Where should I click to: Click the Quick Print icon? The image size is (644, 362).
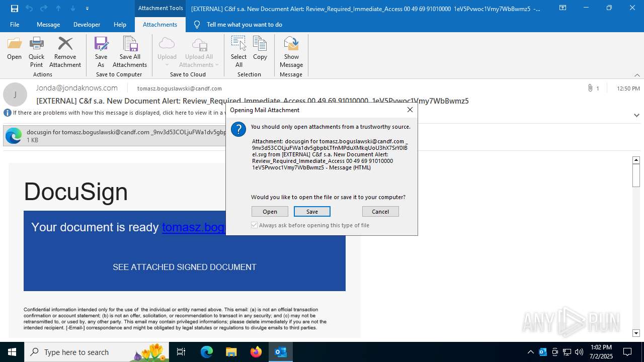36,43
